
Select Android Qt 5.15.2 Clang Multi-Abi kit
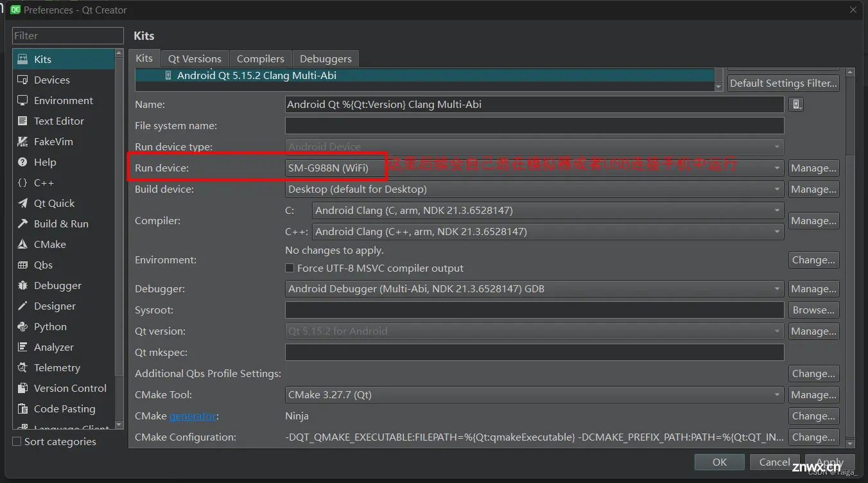pos(424,76)
